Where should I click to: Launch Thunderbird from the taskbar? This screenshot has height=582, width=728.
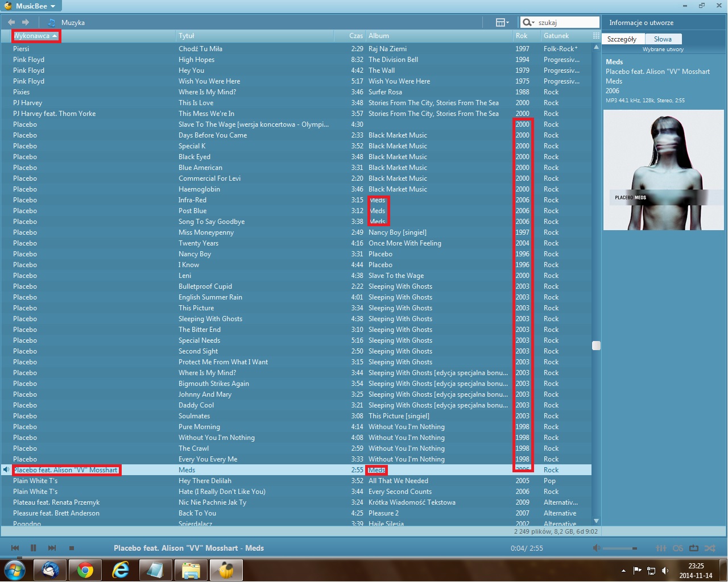tap(50, 569)
